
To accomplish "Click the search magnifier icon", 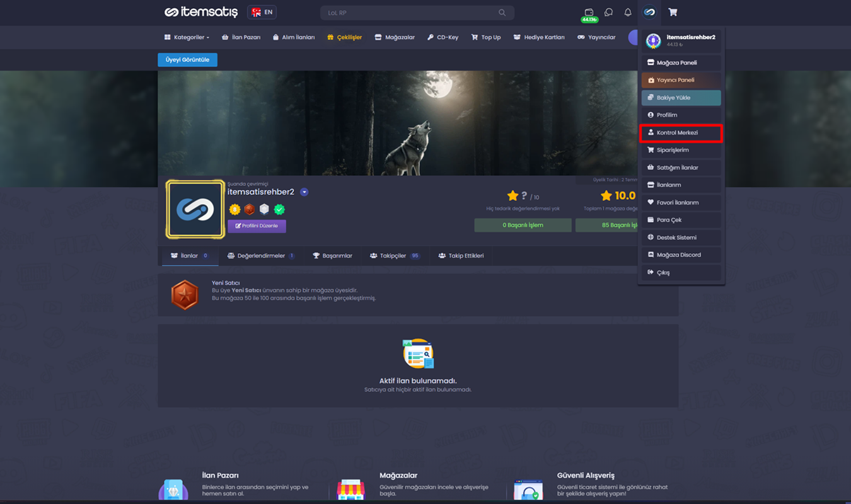I will coord(502,13).
